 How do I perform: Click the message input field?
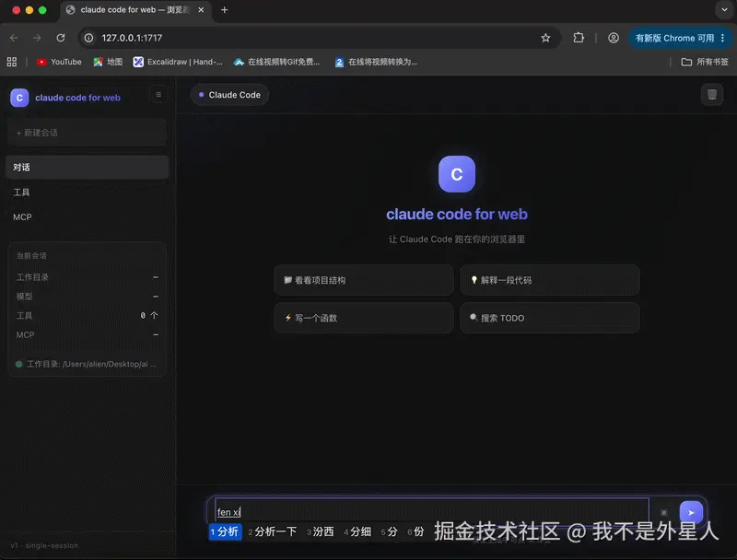click(x=432, y=511)
